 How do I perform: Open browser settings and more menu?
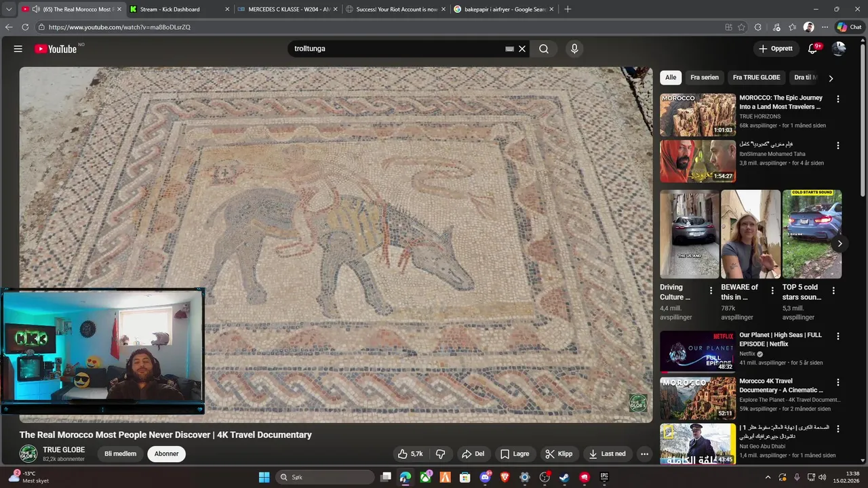point(825,27)
